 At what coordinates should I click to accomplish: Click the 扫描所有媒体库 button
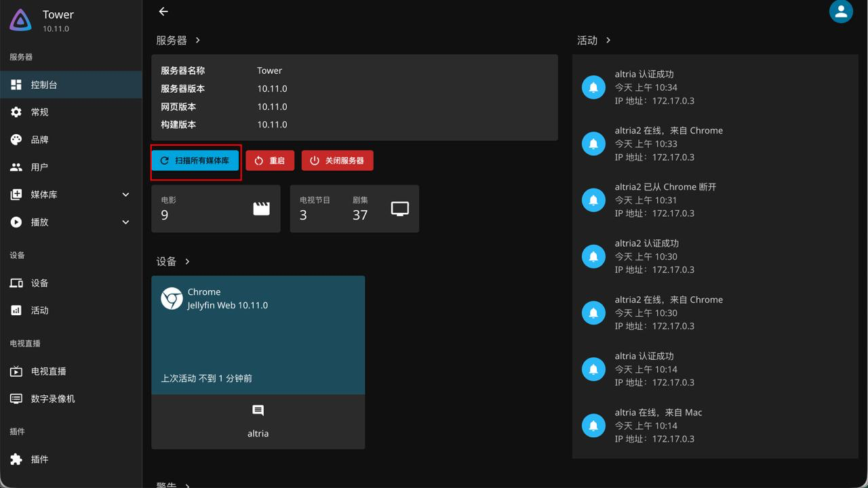[x=195, y=161]
